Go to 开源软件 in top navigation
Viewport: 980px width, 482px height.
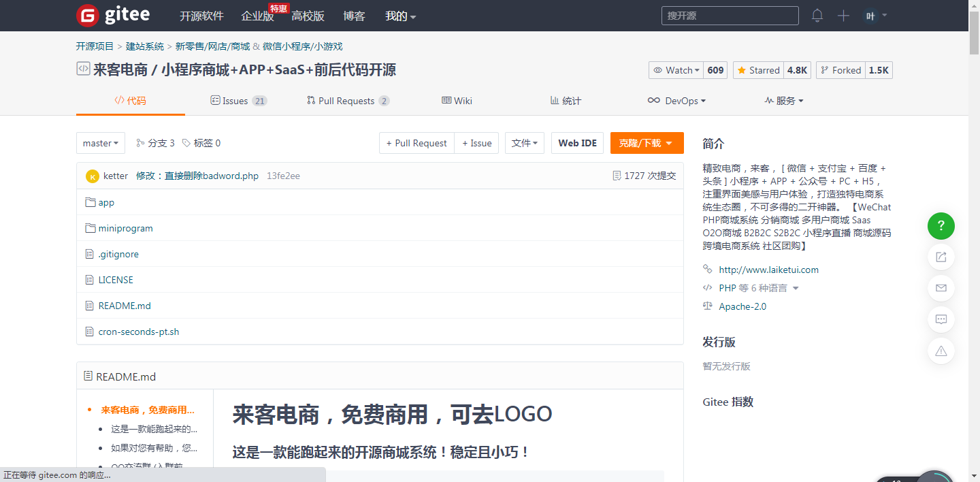point(201,16)
